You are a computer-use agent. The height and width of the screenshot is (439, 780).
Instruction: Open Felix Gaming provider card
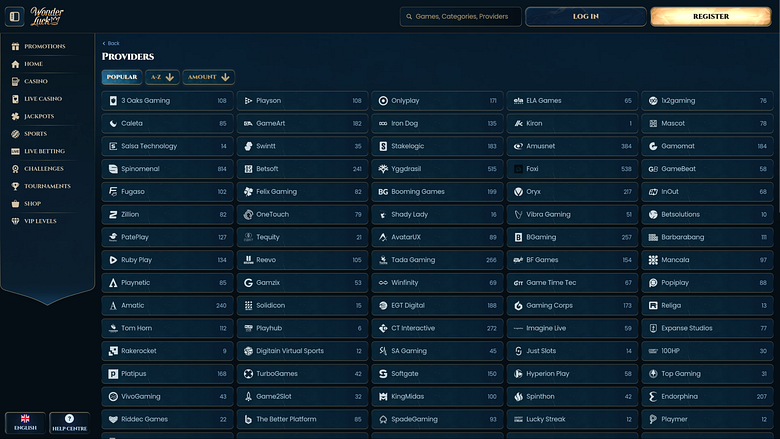[302, 191]
